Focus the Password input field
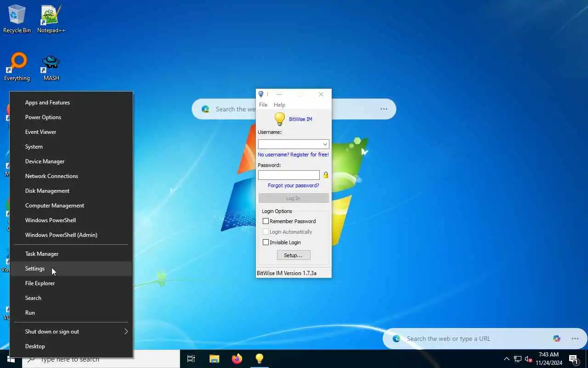The image size is (588, 368). click(x=289, y=175)
